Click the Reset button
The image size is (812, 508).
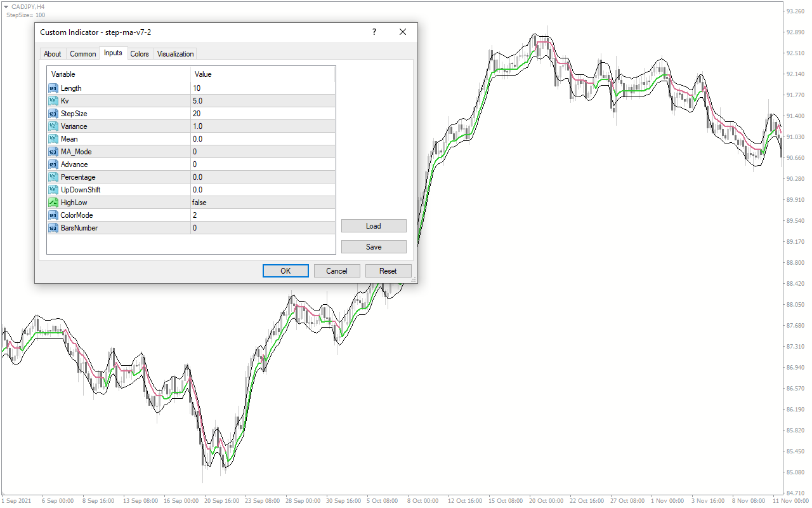[x=388, y=271]
